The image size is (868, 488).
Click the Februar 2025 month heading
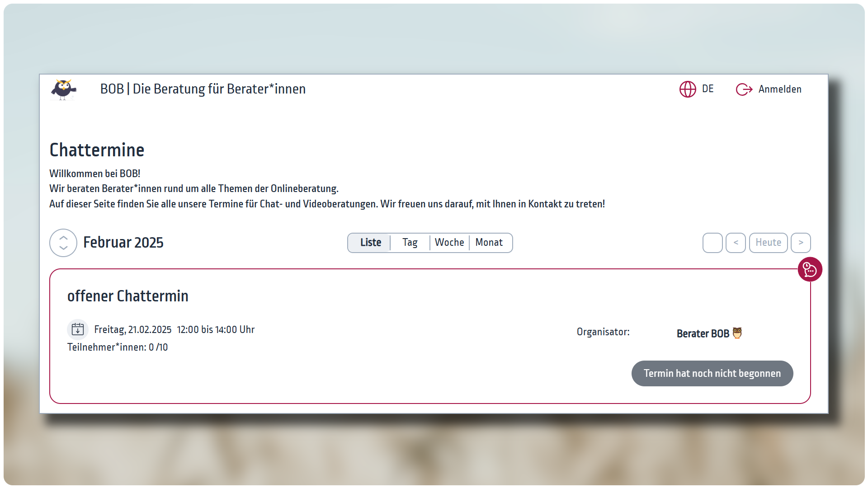point(123,243)
